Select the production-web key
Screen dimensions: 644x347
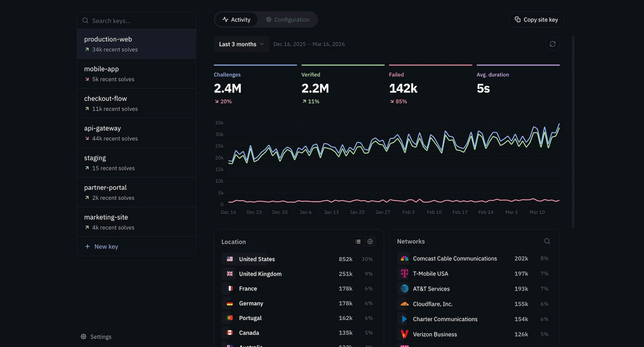coord(136,44)
